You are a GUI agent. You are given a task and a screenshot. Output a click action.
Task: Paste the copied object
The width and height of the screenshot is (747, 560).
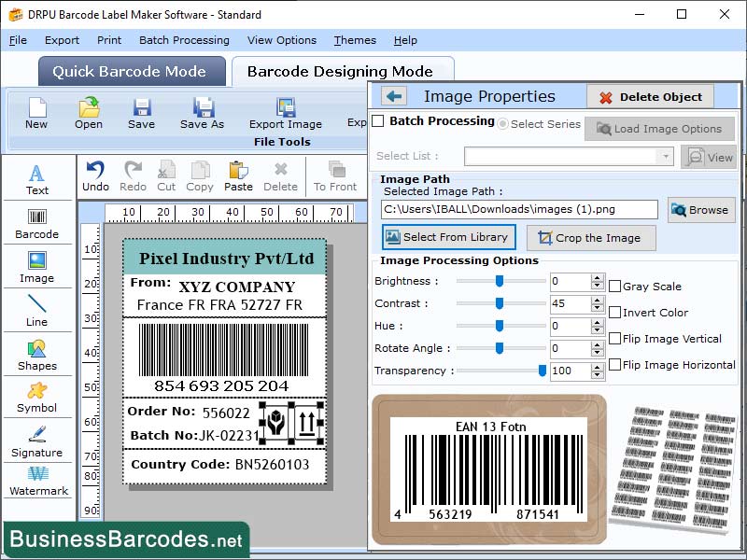tap(238, 173)
